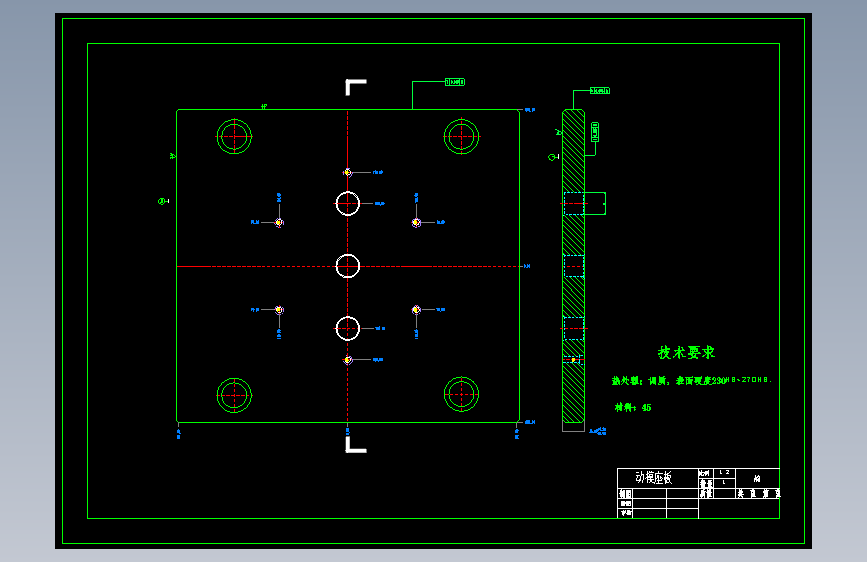Select the tolerance frame above the front view
867x562 pixels.
click(455, 82)
